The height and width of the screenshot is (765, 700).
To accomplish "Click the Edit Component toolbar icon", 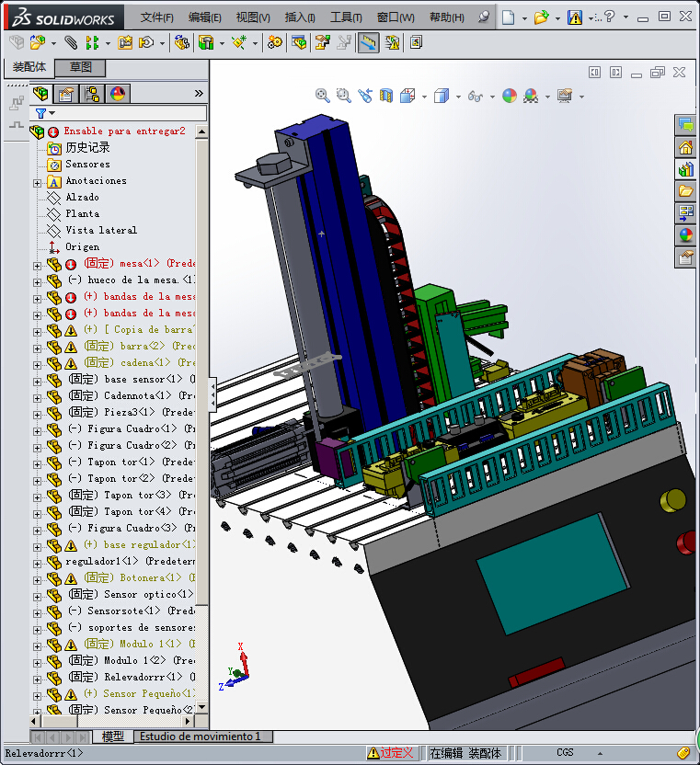I will [x=17, y=43].
